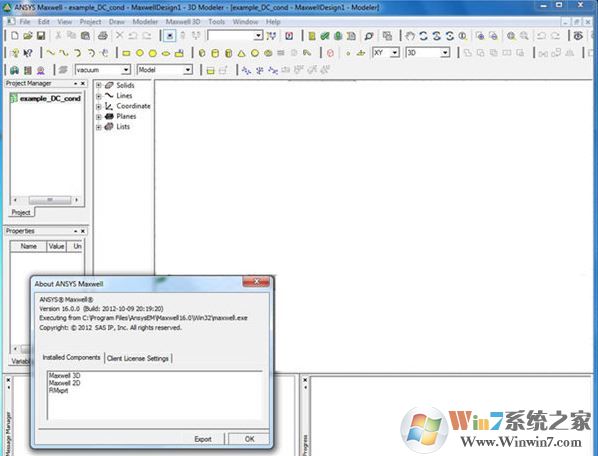
Task: Click the light bulb icon in toolbar
Action: coord(15,53)
